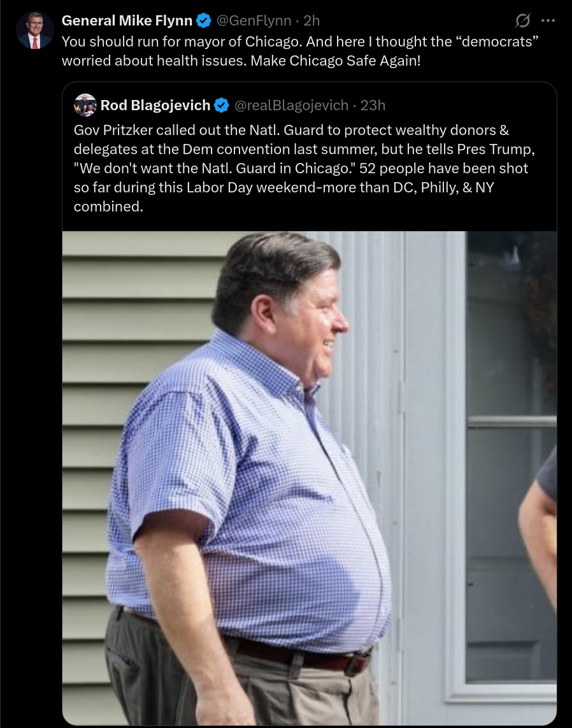The image size is (572, 728).
Task: Open Rod Blagojevich's small avatar
Action: (85, 105)
